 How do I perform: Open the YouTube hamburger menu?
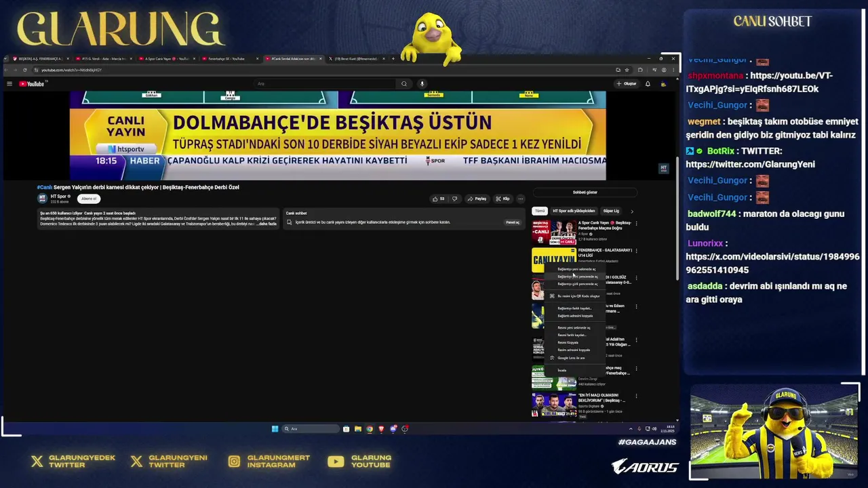pos(9,84)
